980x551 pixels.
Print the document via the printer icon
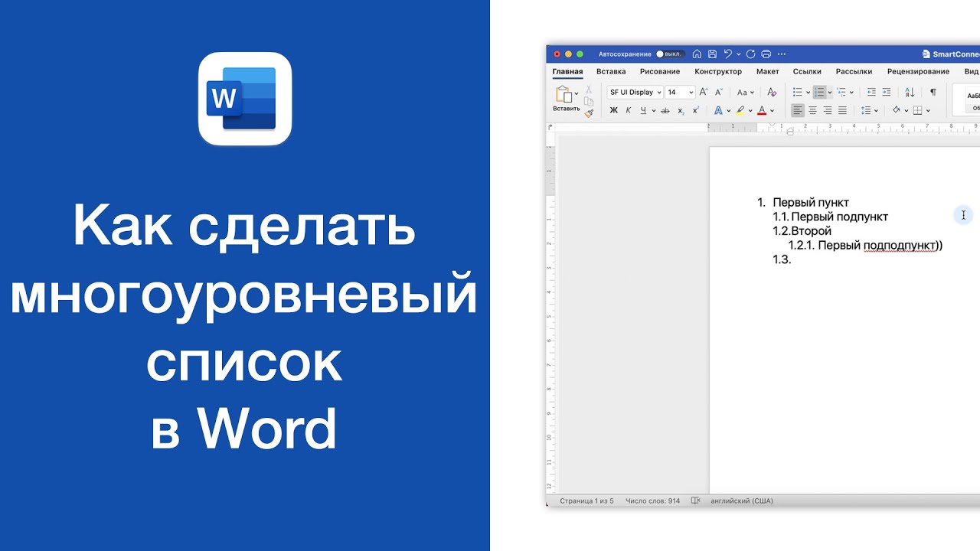coord(766,54)
